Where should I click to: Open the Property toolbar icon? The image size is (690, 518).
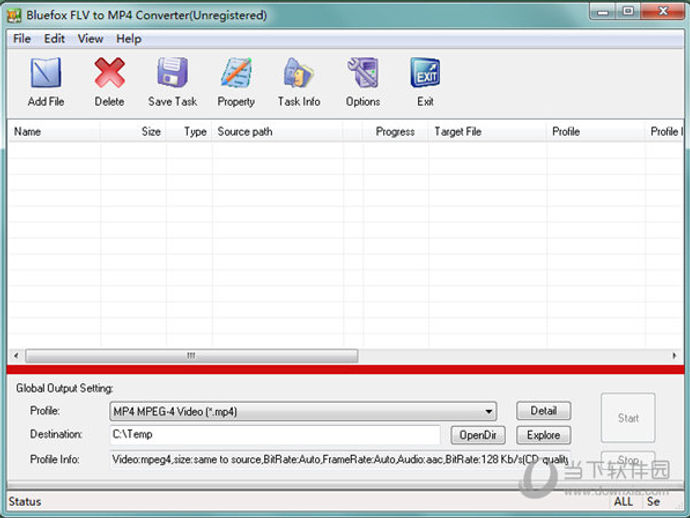[x=236, y=73]
